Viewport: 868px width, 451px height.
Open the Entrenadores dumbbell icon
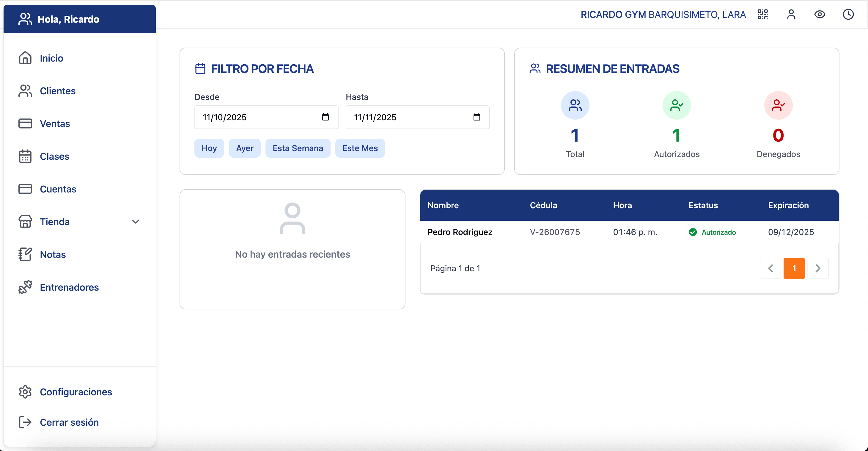click(x=25, y=287)
